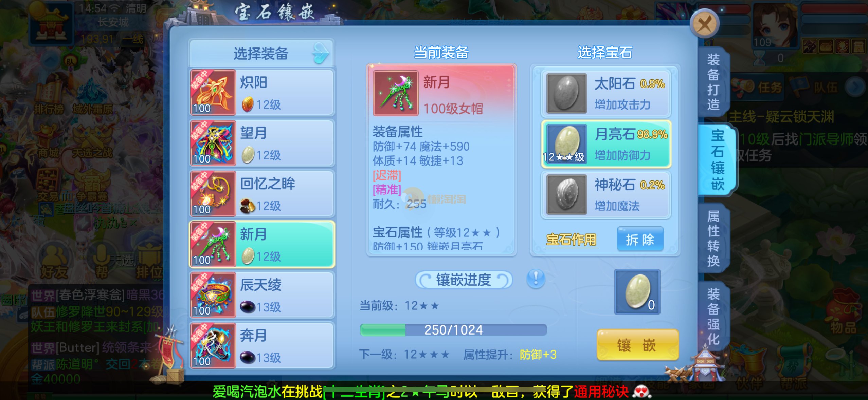Open the 宝石作用 link
Viewport: 868px width, 400px height.
571,240
